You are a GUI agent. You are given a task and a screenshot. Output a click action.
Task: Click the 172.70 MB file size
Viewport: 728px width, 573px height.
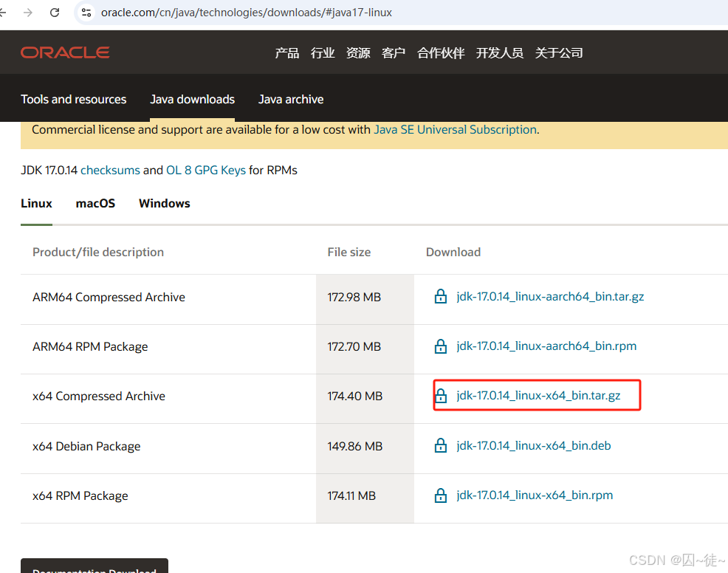click(x=354, y=347)
